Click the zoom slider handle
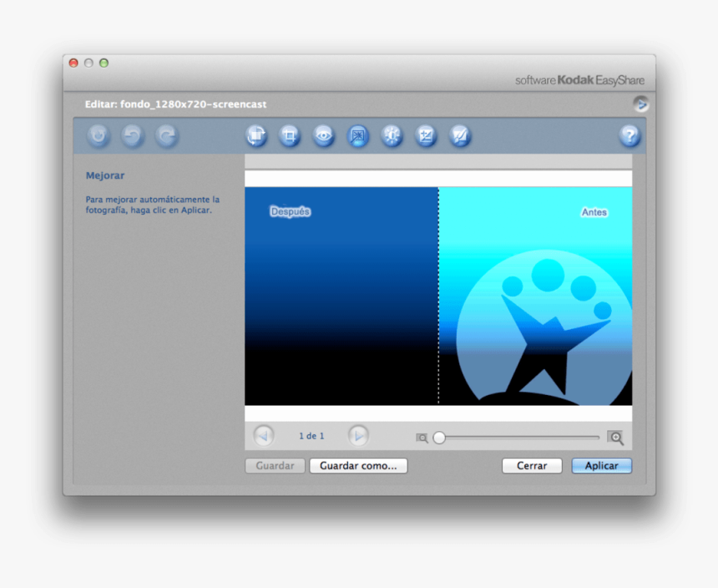 (x=439, y=438)
